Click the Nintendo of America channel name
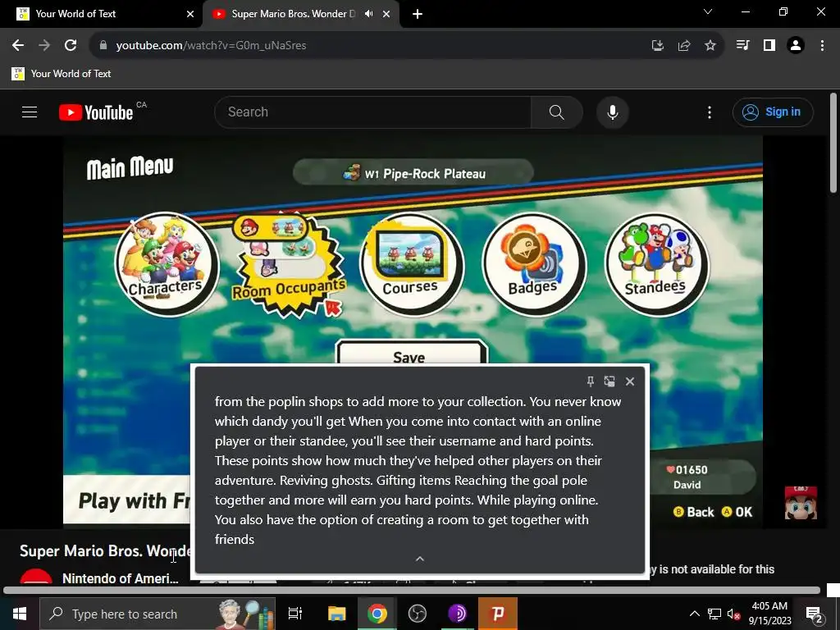Screen dimensions: 840x630 point(120,578)
